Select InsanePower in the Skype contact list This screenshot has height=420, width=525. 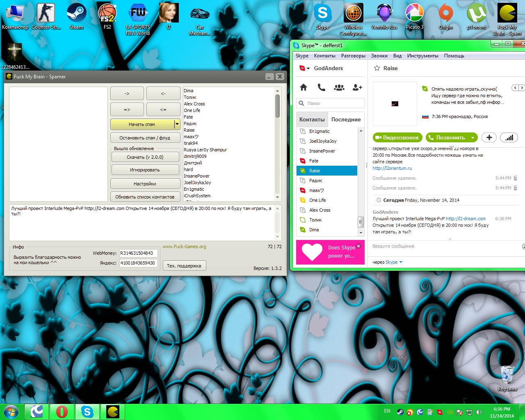(327, 151)
